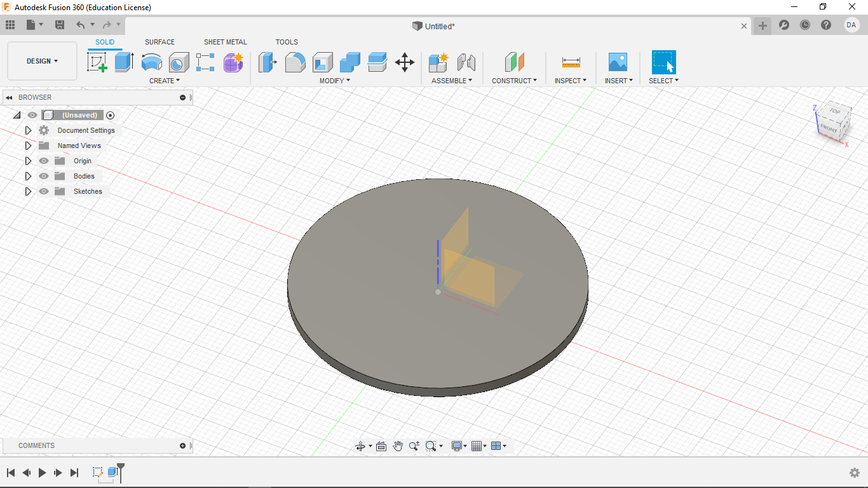Open timeline settings gear
This screenshot has width=868, height=488.
click(855, 473)
